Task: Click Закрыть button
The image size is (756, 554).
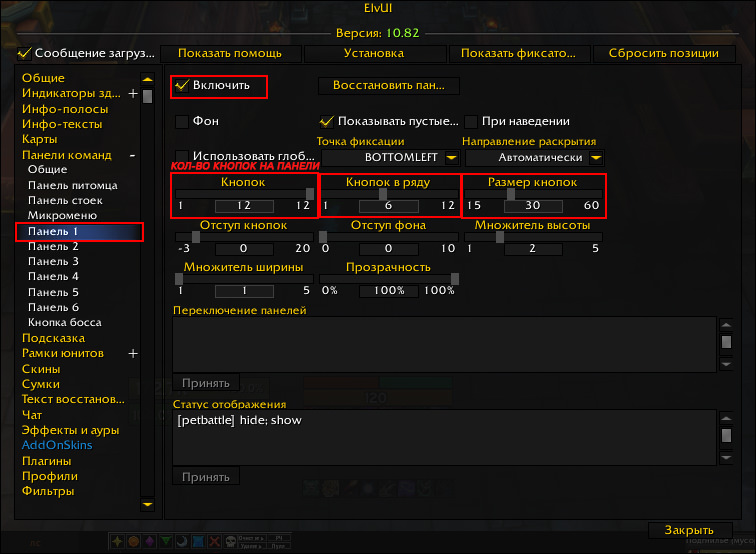Action: pyautogui.click(x=689, y=530)
